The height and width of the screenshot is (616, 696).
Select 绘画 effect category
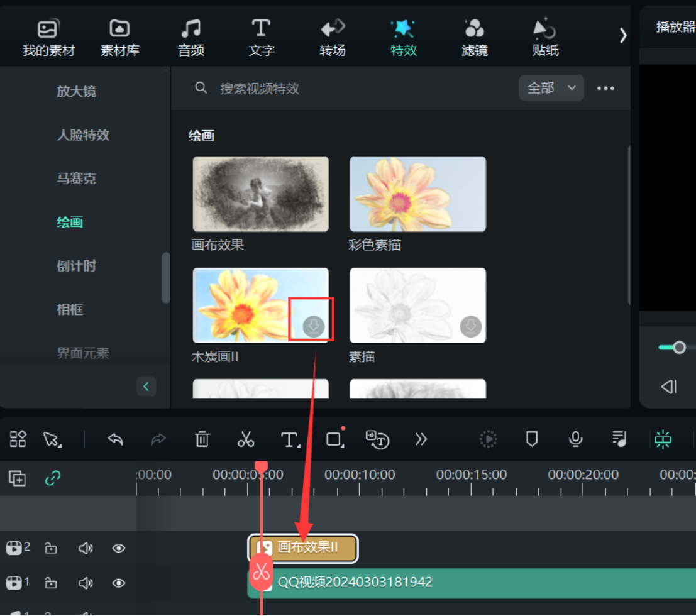pos(70,222)
